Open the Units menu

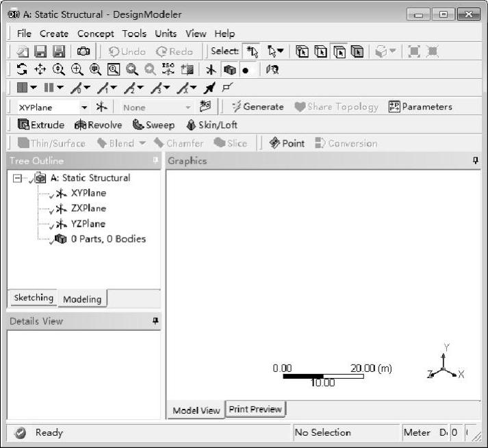pyautogui.click(x=166, y=34)
